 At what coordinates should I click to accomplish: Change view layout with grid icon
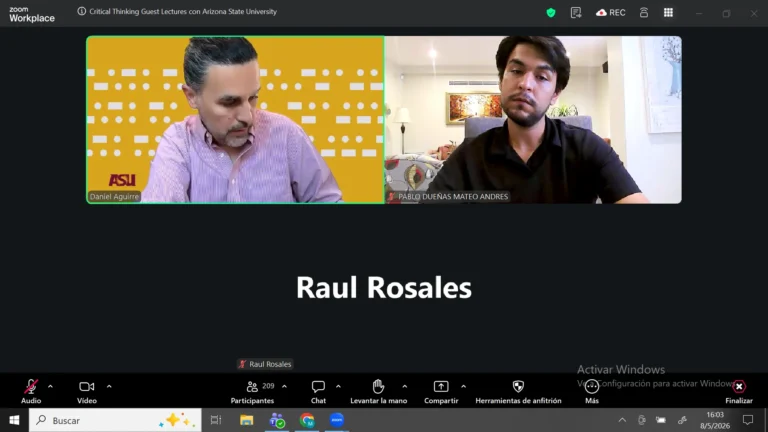tap(668, 13)
